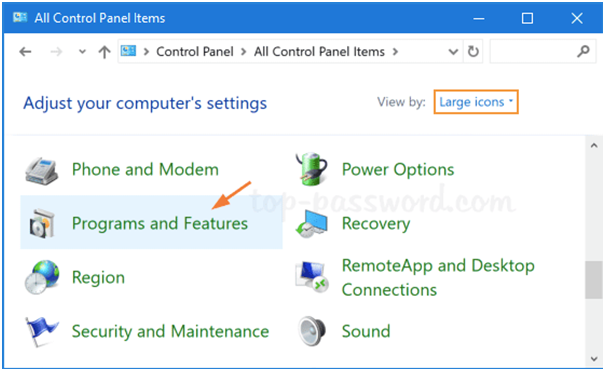This screenshot has height=371, width=605.
Task: Click the Region globe and clock icon
Action: pos(42,277)
